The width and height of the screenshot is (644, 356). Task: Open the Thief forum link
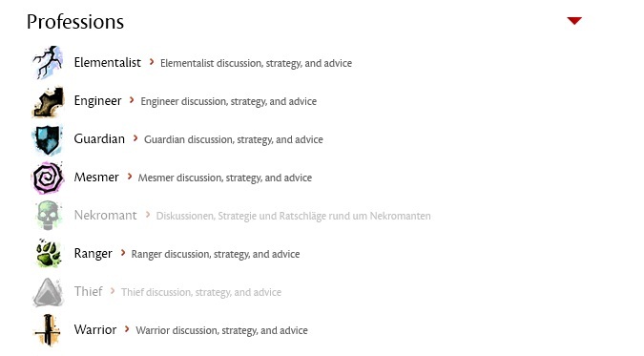click(x=89, y=291)
